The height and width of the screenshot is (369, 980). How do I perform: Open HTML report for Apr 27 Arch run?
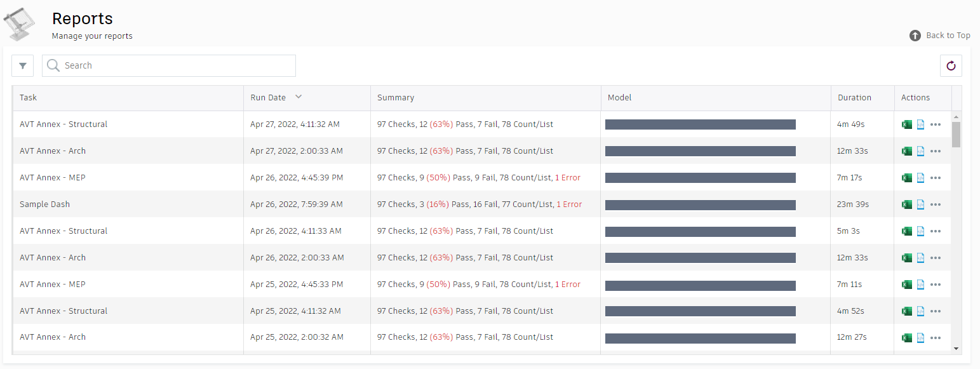(x=920, y=151)
